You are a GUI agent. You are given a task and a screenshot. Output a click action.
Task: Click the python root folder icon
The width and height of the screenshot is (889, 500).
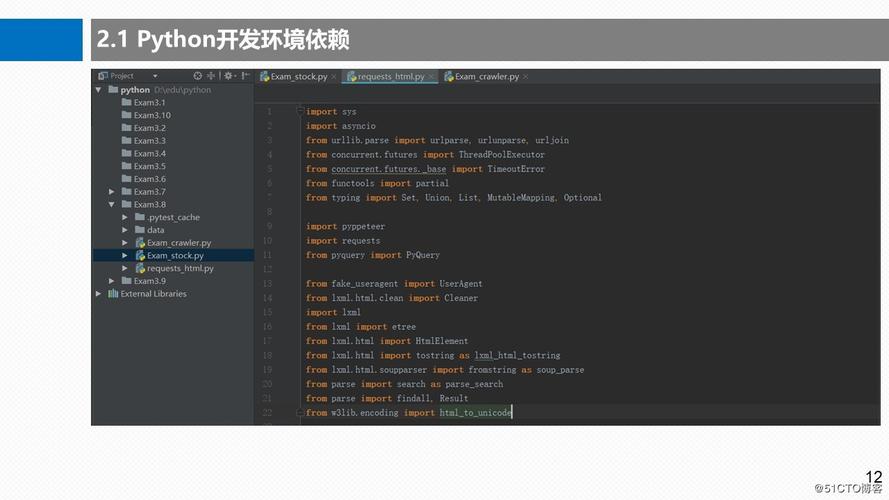[113, 90]
